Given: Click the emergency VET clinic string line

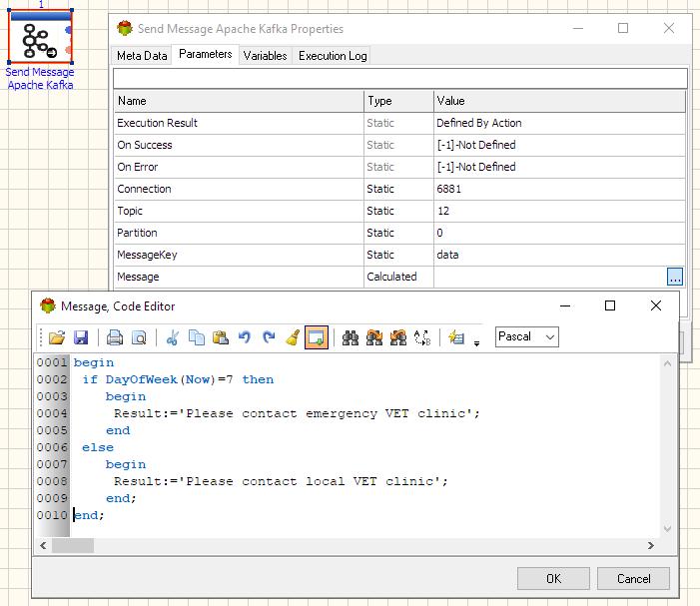Looking at the screenshot, I should (297, 413).
